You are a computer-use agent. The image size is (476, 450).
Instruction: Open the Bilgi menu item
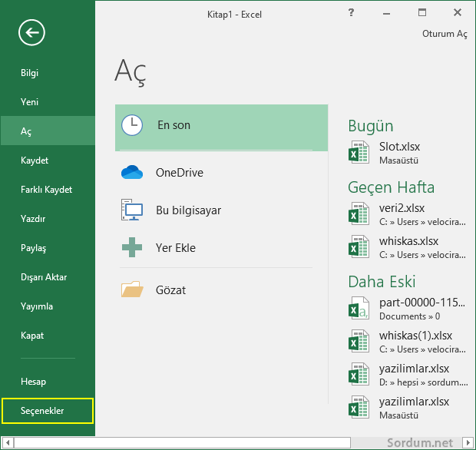(x=48, y=73)
